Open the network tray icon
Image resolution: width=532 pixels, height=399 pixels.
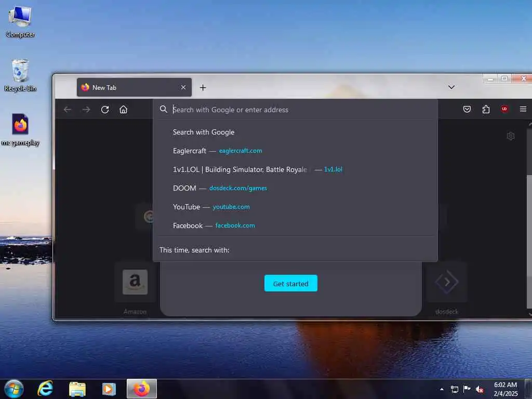pyautogui.click(x=454, y=389)
